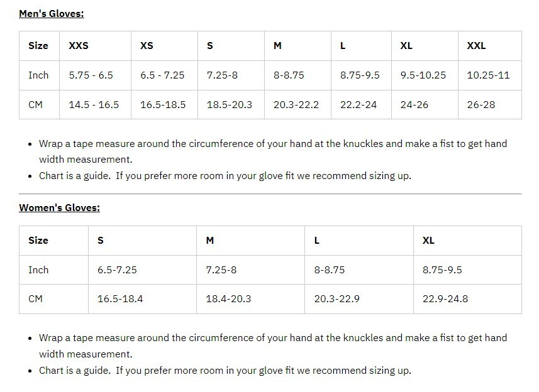Click the Men's Gloves heading

tap(51, 13)
